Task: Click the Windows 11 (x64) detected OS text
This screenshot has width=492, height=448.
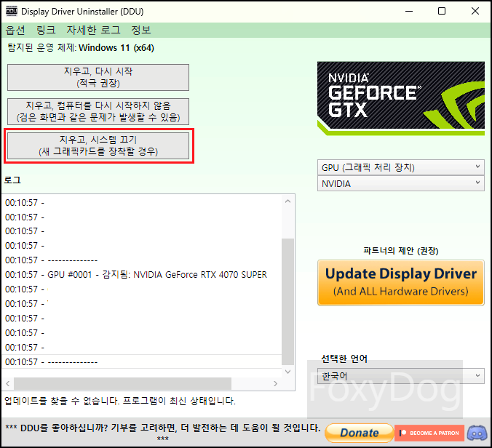Action: point(116,48)
